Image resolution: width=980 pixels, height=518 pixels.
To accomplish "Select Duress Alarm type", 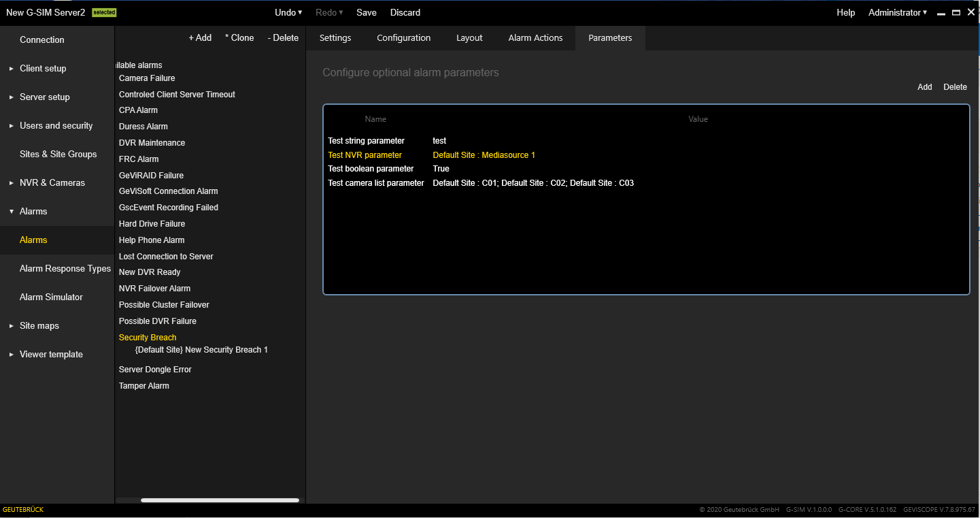I will 143,127.
